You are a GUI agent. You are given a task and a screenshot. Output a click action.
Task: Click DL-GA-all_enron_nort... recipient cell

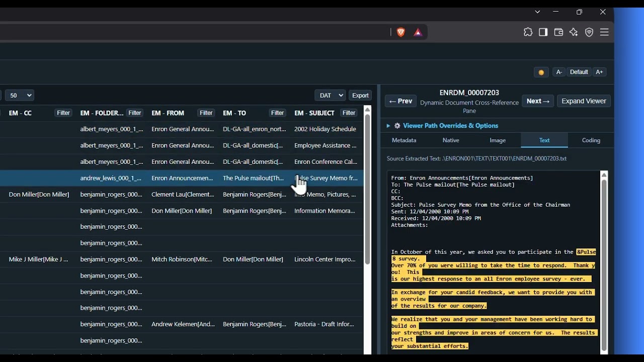coord(255,129)
